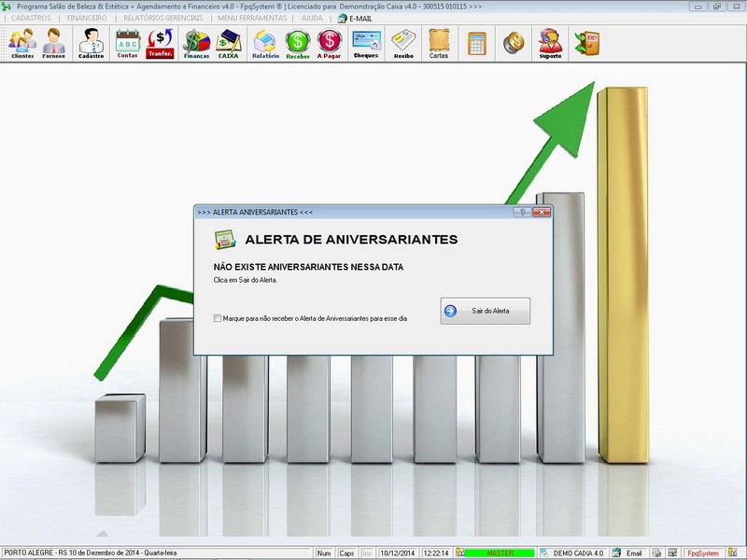
Task: Click the PORTO ALEGRE location status text
Action: pyautogui.click(x=91, y=553)
